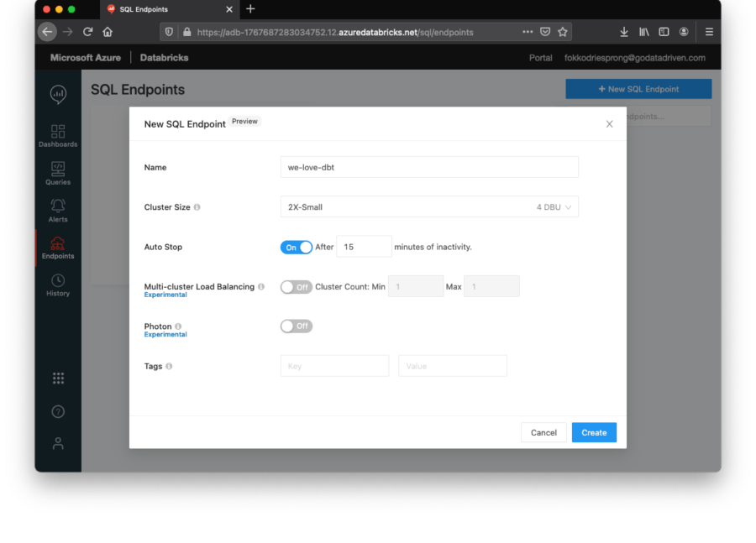Viewport: 756px width, 543px height.
Task: Click the Cluster Count Min field
Action: pos(416,286)
